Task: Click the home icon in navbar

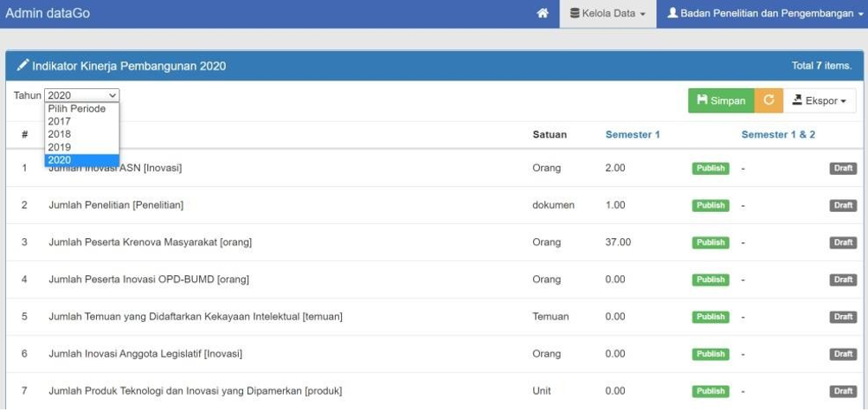Action: (x=543, y=14)
